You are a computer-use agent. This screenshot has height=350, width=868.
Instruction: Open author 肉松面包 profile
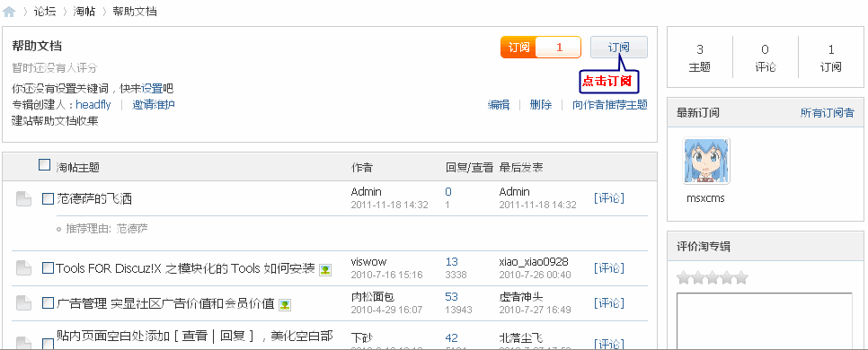[373, 297]
